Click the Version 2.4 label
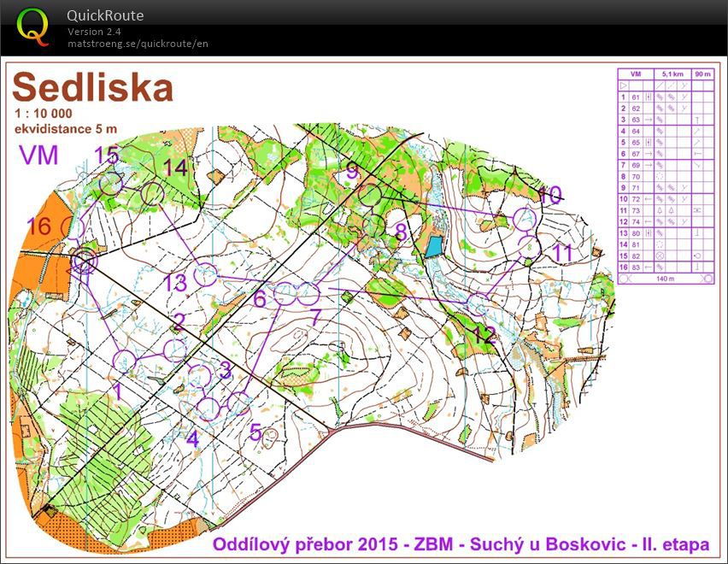This screenshot has height=564, width=728. pos(94,32)
